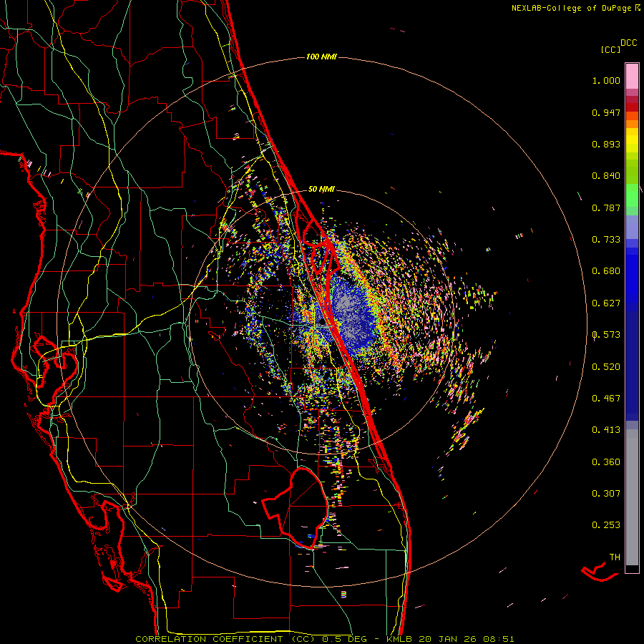Click the CORRELATION COEFFICIENT footer text

point(209,639)
